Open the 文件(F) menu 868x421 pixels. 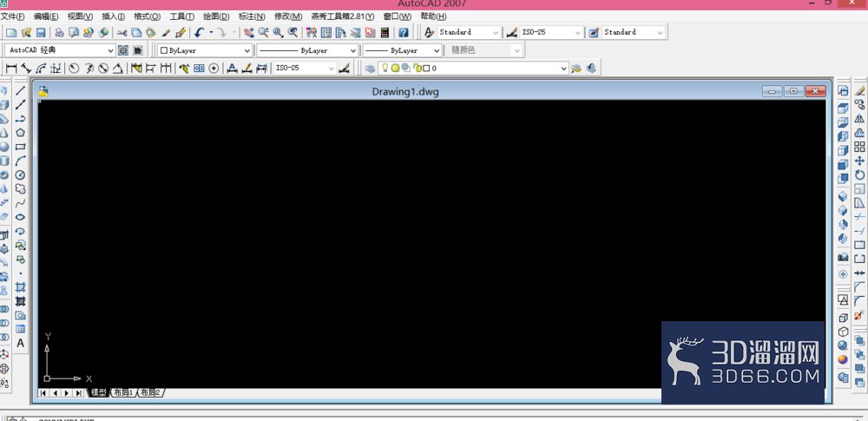click(12, 16)
